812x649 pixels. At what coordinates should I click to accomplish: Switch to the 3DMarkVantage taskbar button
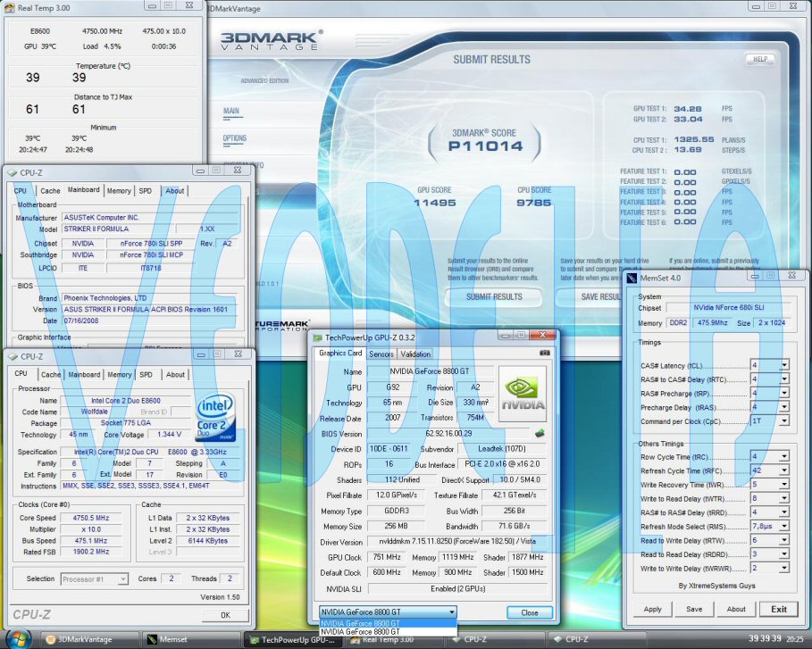(x=90, y=640)
